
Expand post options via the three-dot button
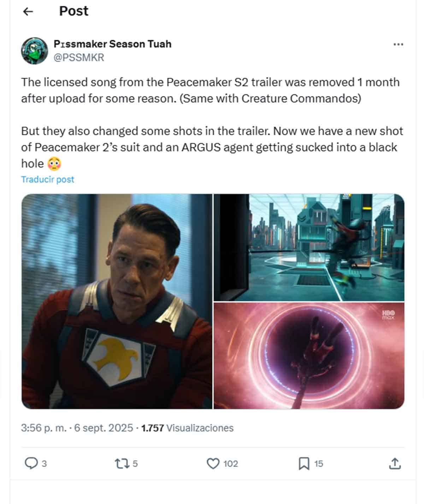pos(399,43)
